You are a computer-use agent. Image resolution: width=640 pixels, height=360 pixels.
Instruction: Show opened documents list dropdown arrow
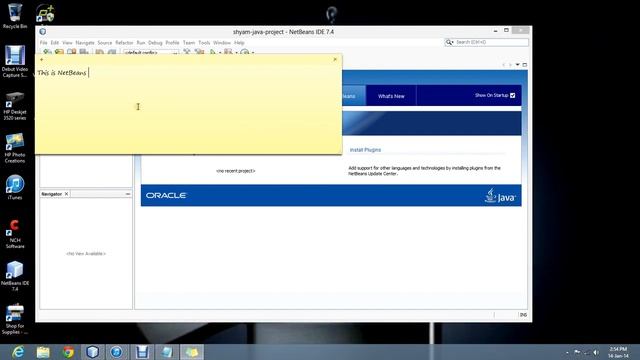[518, 65]
